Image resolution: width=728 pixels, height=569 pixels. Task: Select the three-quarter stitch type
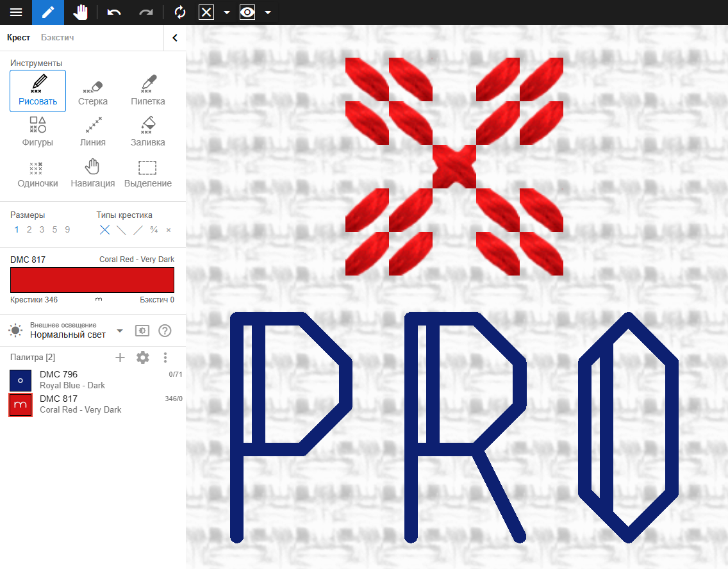154,229
